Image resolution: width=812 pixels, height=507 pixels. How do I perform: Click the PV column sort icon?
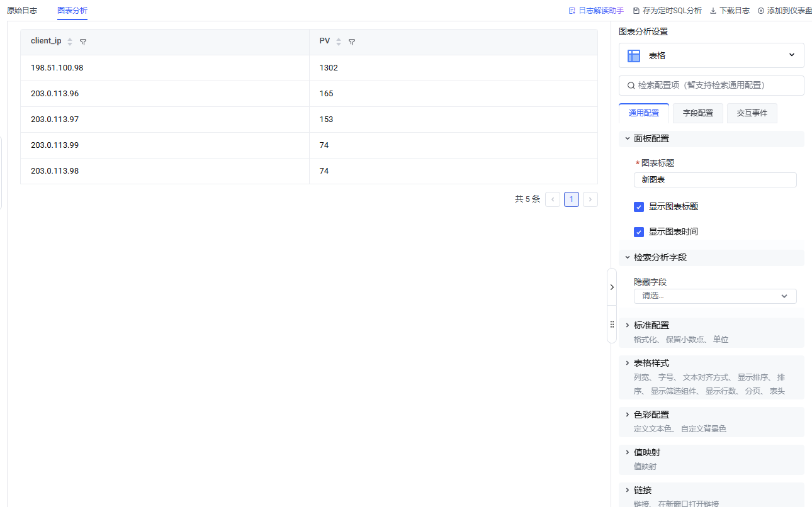point(339,42)
